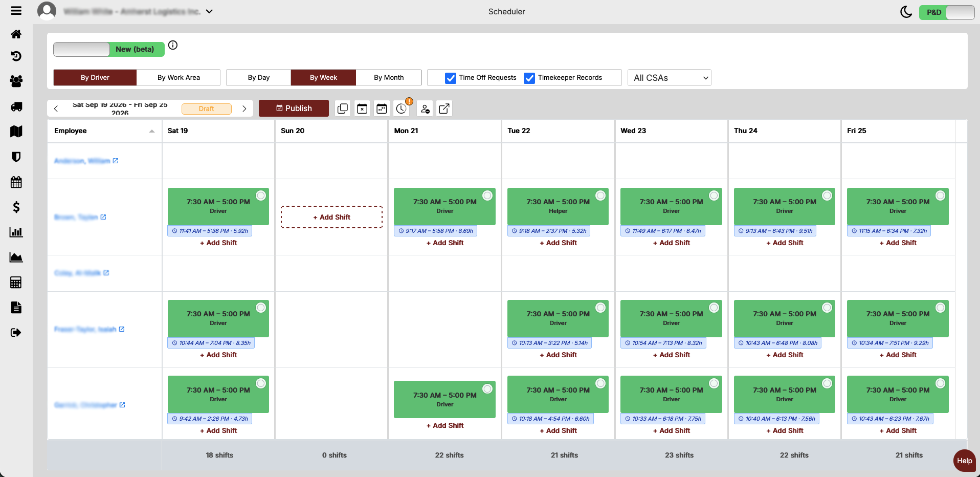980x477 pixels.
Task: Click the copy schedule toolbar icon
Action: click(343, 109)
